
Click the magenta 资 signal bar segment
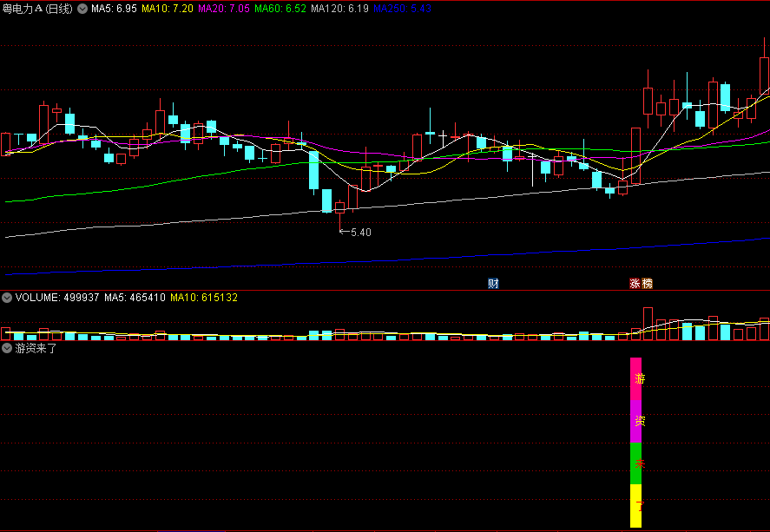point(636,421)
